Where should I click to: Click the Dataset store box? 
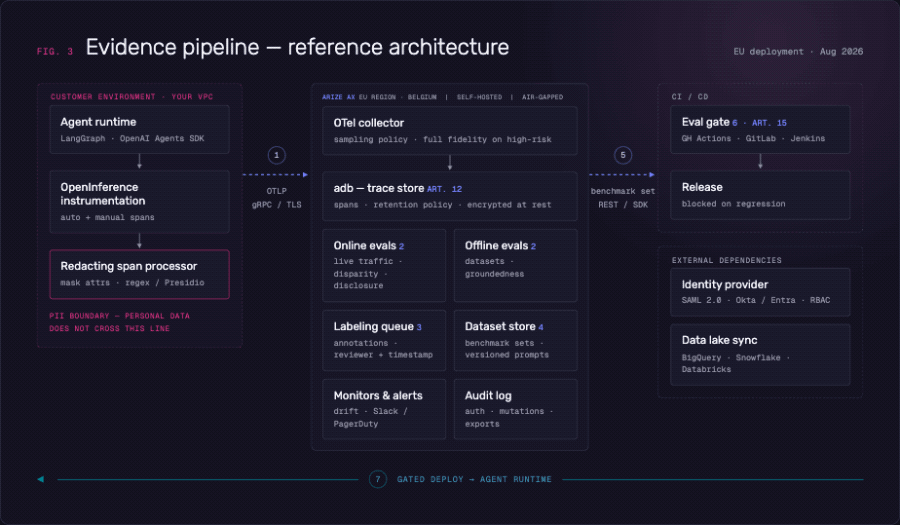click(x=515, y=340)
